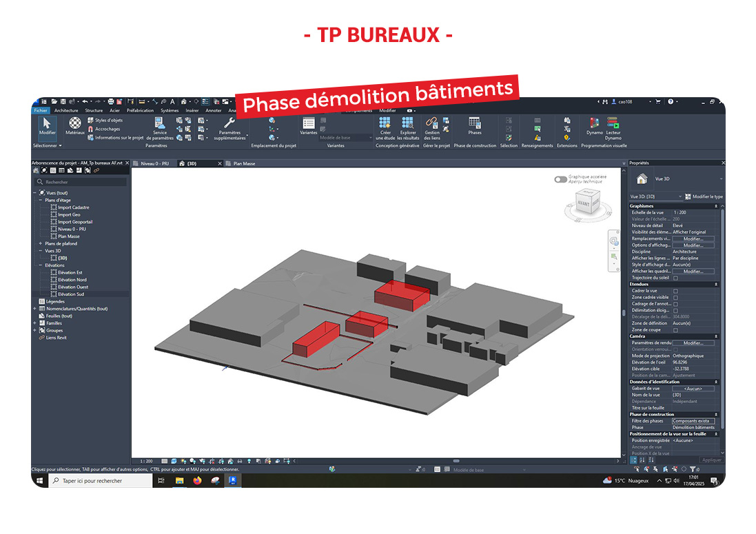This screenshot has height=534, width=756.
Task: Collapse the Caméra properties section
Action: tap(716, 336)
